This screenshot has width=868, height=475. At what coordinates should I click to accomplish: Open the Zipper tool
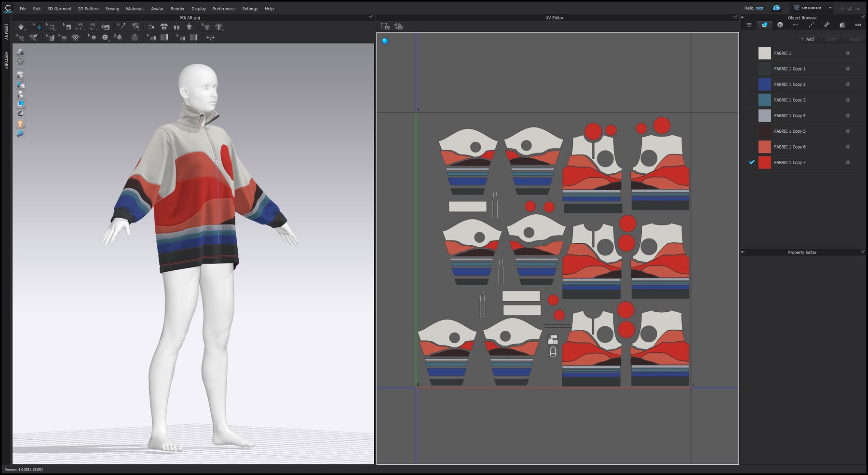[135, 38]
